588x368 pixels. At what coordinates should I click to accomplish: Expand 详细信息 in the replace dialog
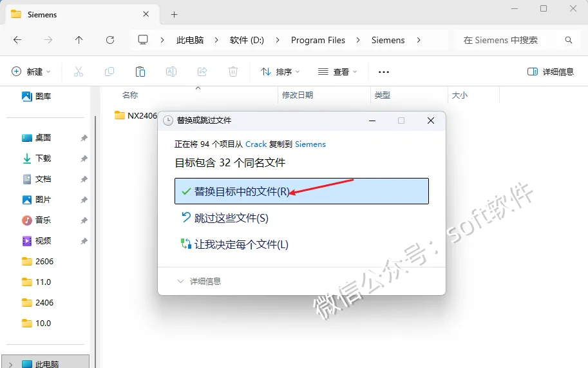199,282
